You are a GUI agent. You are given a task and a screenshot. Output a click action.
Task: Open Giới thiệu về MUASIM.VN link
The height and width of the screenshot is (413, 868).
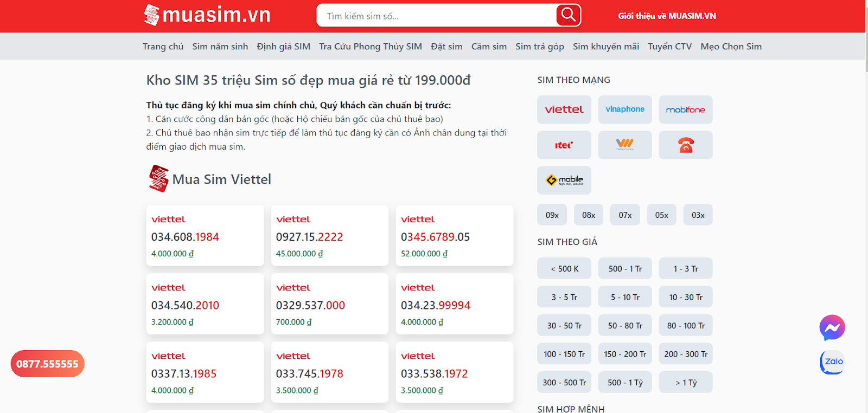coord(667,16)
